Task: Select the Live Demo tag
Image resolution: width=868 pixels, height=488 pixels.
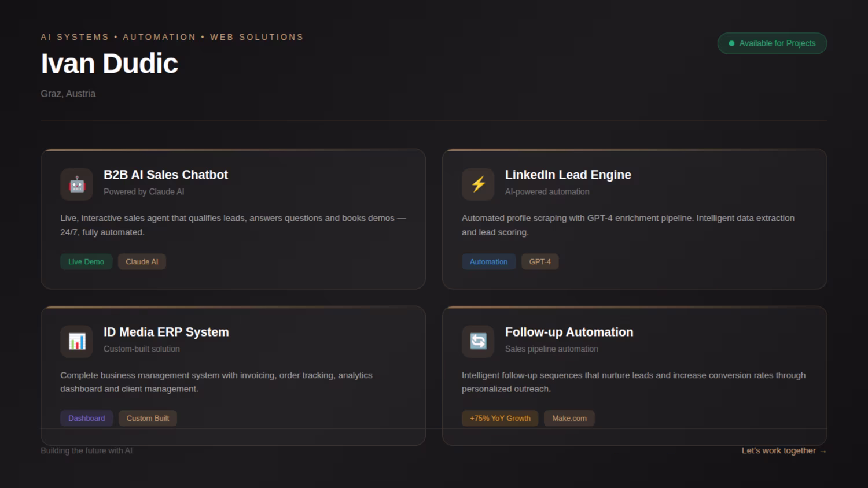Action: tap(86, 262)
